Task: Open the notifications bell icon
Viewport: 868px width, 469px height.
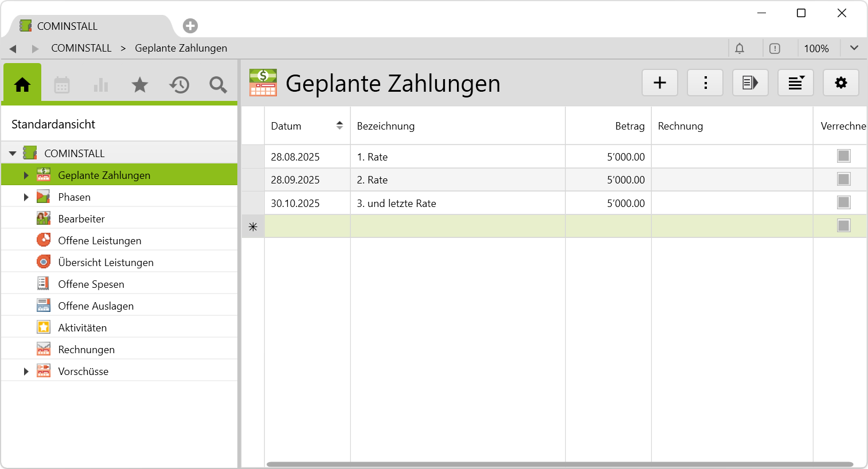Action: (x=740, y=49)
